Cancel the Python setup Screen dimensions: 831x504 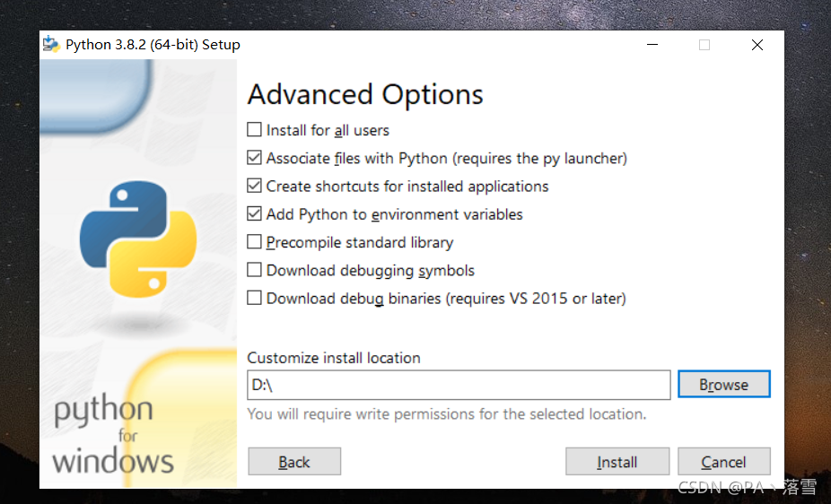coord(724,462)
